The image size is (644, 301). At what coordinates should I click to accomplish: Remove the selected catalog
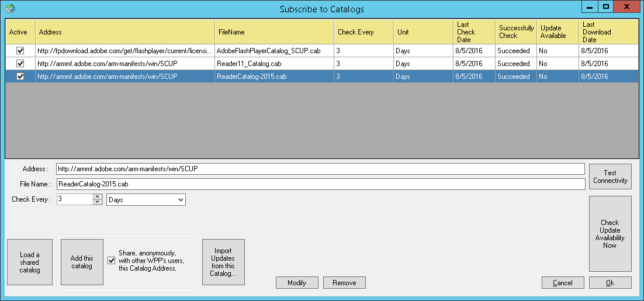[x=344, y=282]
